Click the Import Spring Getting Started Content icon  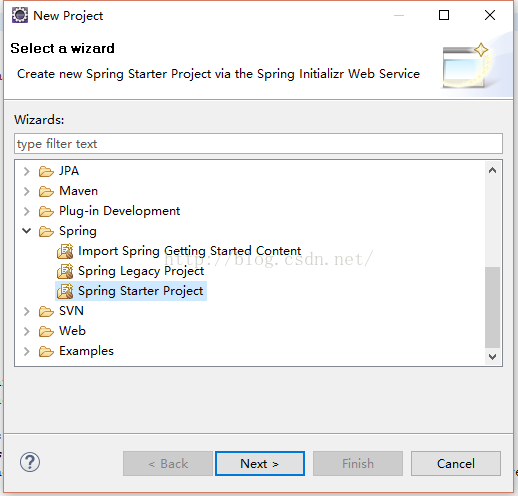[x=65, y=251]
